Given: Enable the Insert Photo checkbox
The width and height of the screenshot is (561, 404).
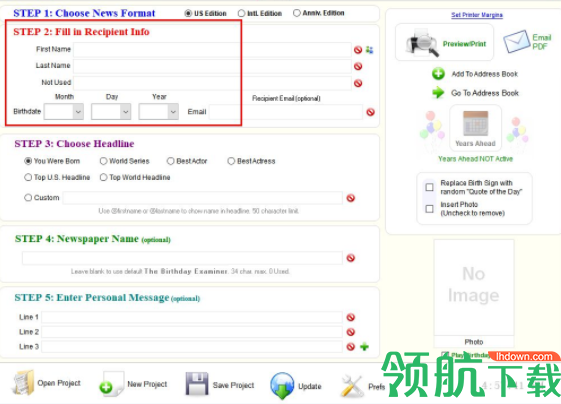Looking at the screenshot, I should coord(429,209).
